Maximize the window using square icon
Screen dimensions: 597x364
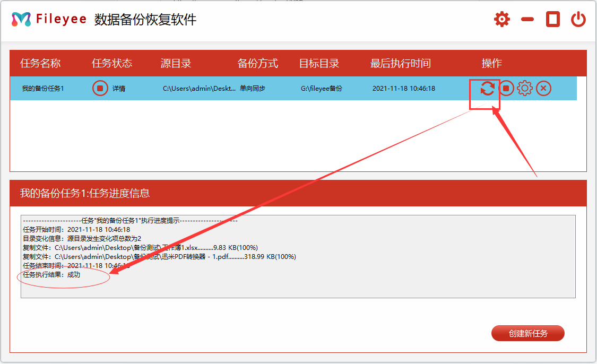tap(553, 20)
